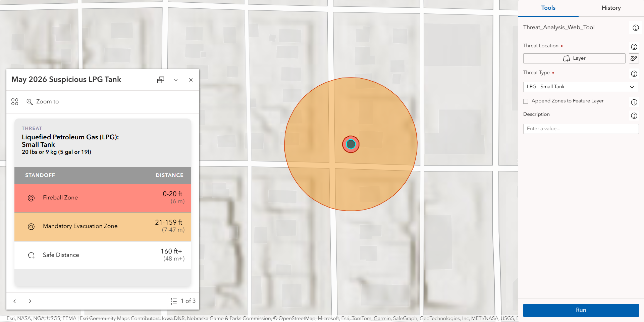644x322 pixels.
Task: Switch to the Tools tab
Action: click(x=548, y=8)
